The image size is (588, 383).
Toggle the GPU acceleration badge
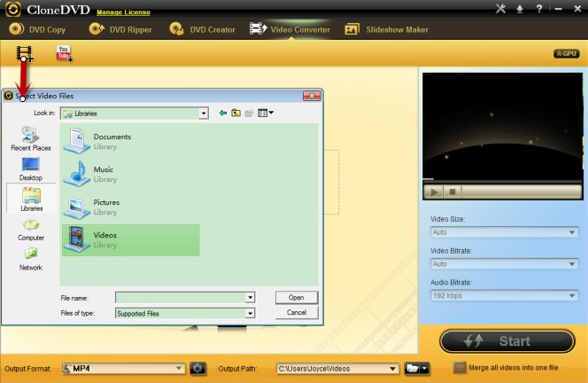coord(566,54)
